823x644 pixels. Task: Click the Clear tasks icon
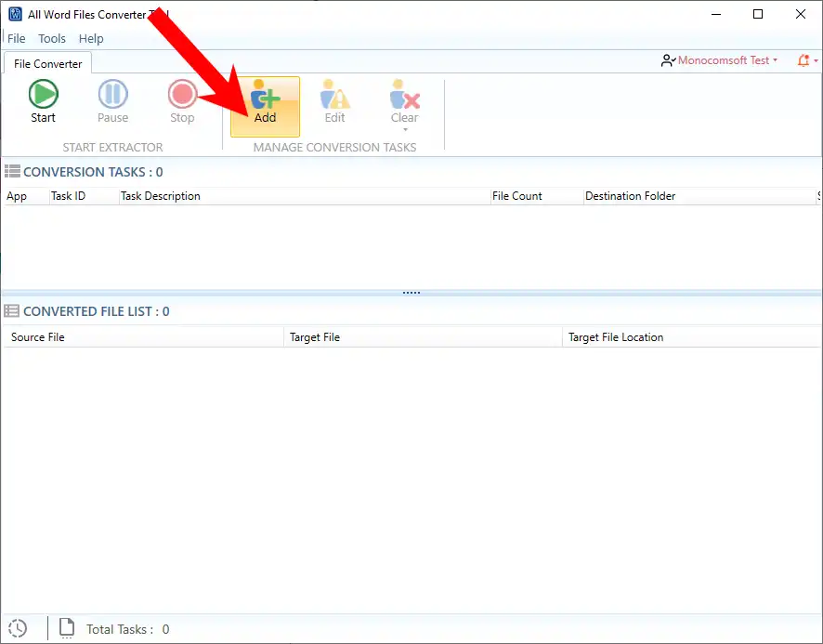pyautogui.click(x=404, y=94)
